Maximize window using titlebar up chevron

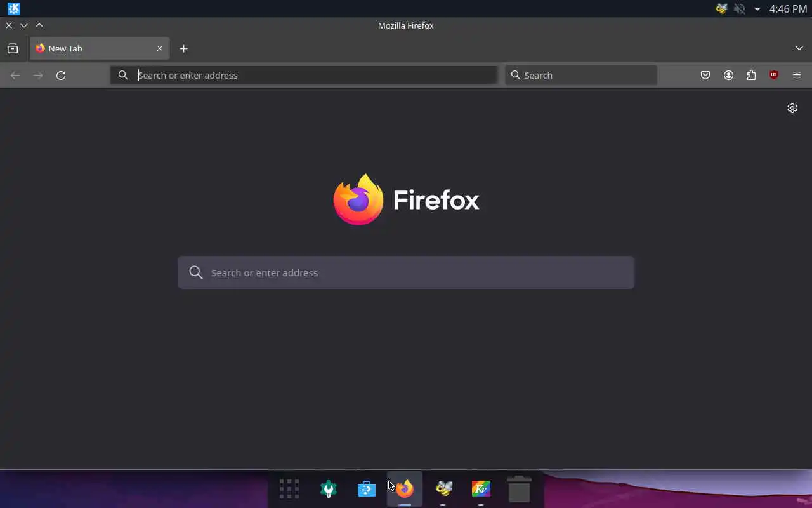point(39,25)
